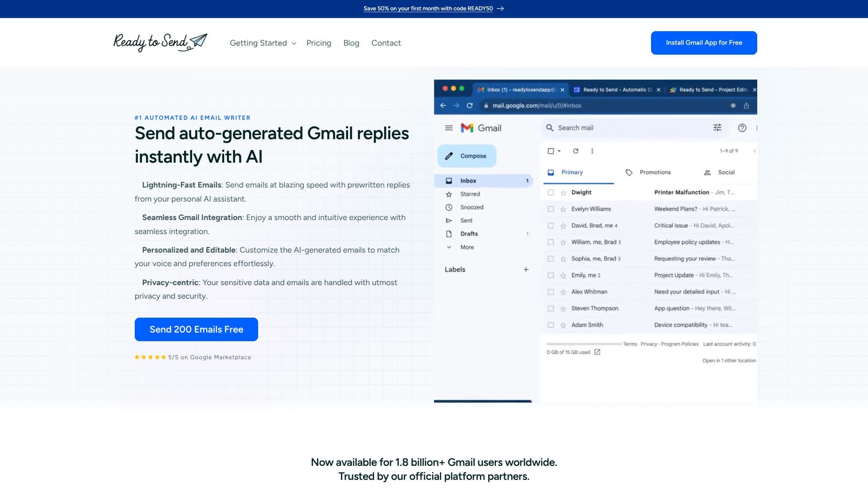Click the Gmail storage usage bar
Image resolution: width=868 pixels, height=488 pixels.
(x=585, y=344)
